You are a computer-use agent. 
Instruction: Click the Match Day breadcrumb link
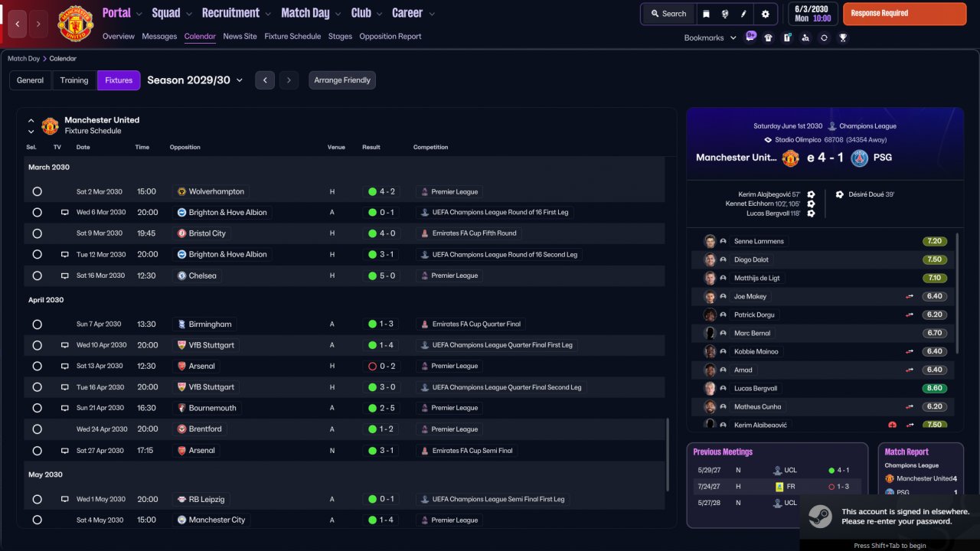[24, 58]
